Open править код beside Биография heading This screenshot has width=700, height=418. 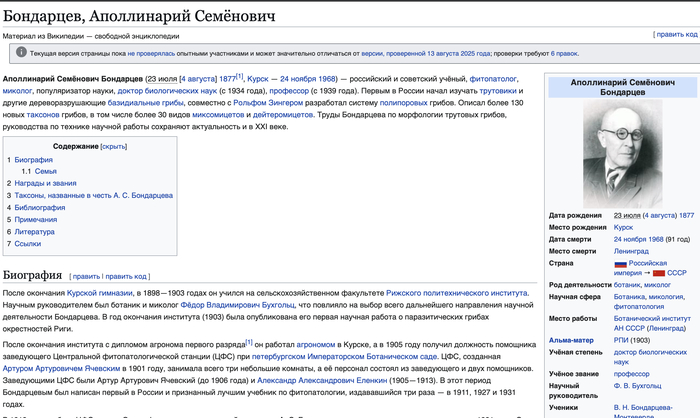pos(127,275)
